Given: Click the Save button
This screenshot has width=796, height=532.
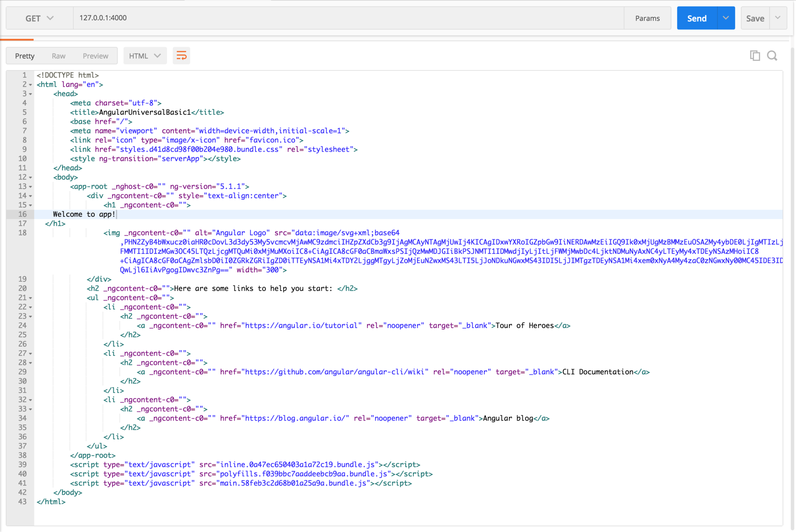Looking at the screenshot, I should click(x=755, y=18).
